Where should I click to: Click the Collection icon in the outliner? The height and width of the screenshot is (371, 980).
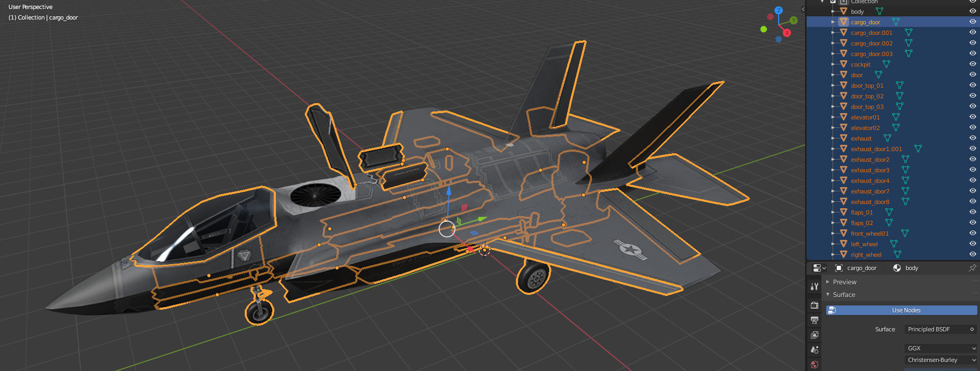844,2
